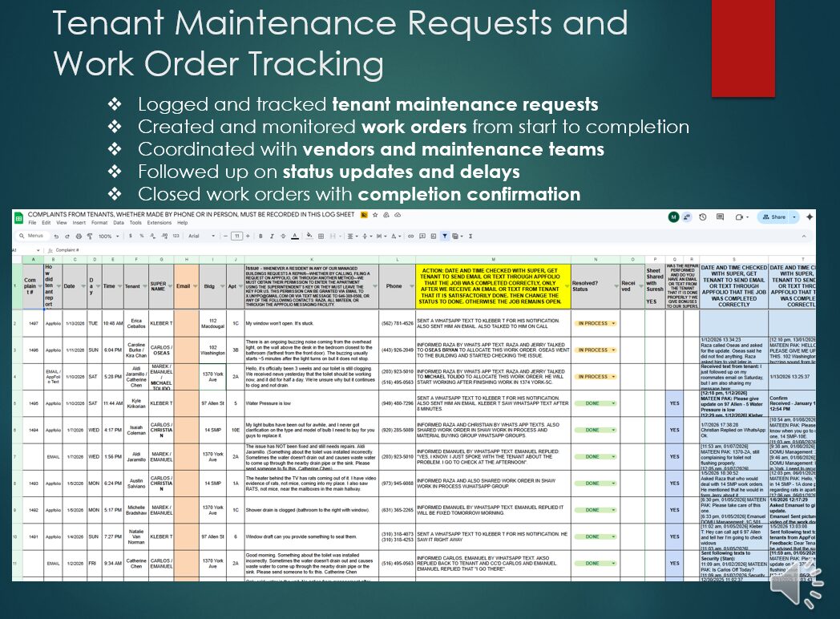Viewport: 840px width, 619px height.
Task: Click the print icon in the toolbar
Action: coord(77,237)
